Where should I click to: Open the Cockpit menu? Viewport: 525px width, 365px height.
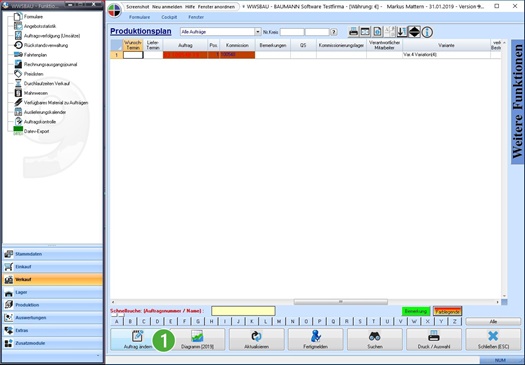tap(169, 17)
